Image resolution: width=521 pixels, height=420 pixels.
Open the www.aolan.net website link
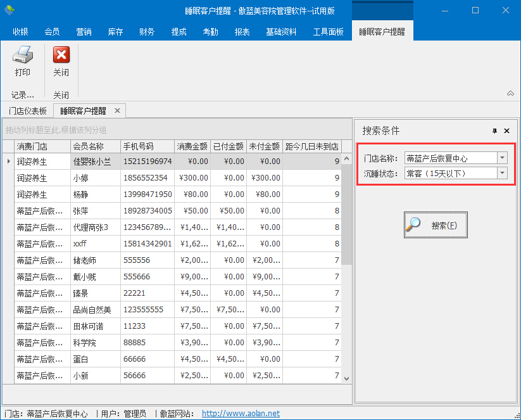(241, 414)
